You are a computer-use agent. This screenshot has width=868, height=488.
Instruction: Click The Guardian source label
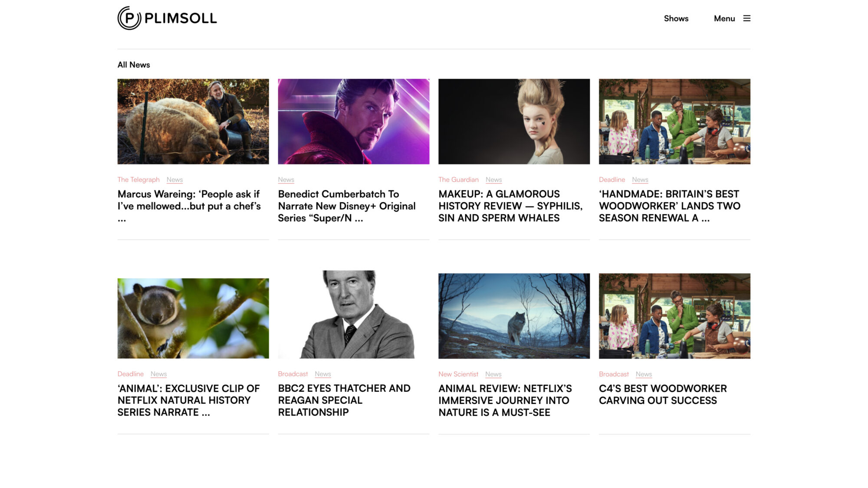[458, 180]
